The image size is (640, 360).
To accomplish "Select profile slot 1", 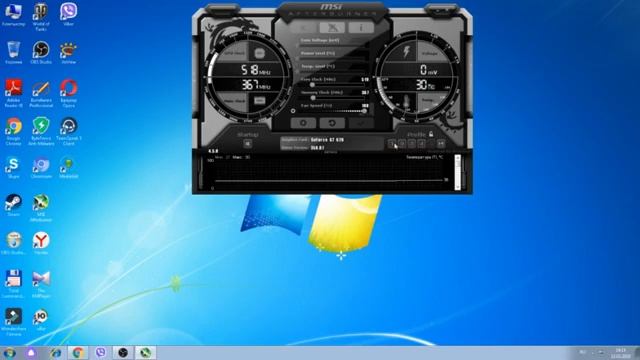I will 392,143.
